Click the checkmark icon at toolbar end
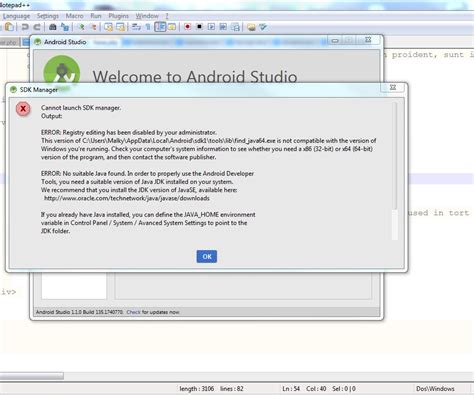 pyautogui.click(x=263, y=27)
